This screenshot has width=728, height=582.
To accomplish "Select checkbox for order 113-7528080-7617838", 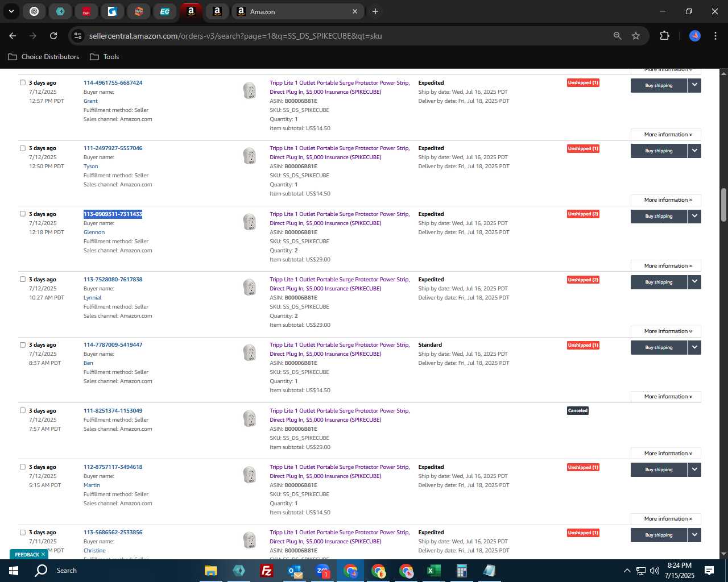I will [x=23, y=279].
